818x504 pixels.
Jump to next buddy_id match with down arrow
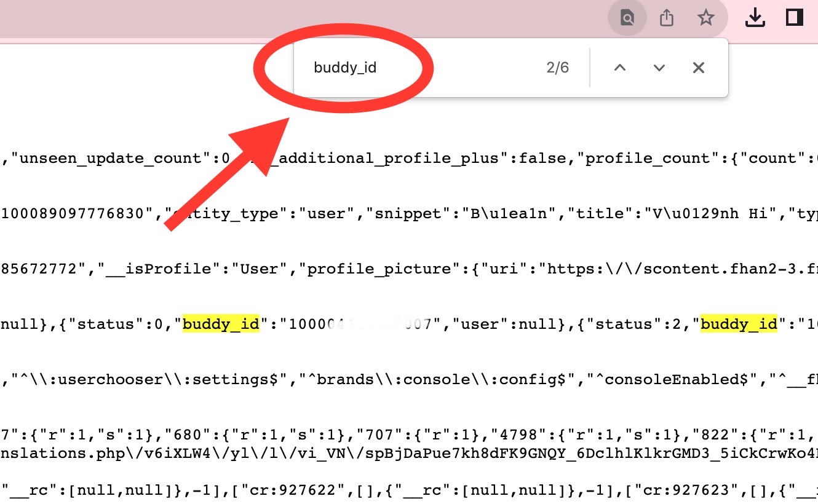(x=659, y=68)
